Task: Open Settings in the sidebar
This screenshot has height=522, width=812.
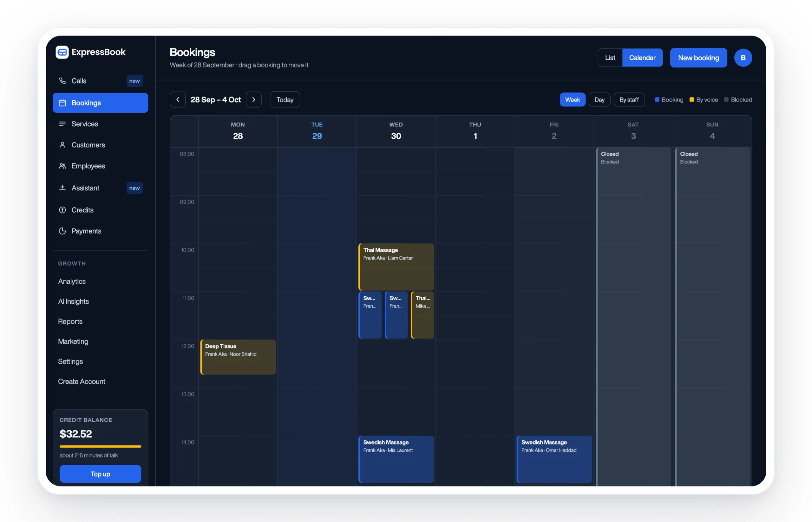Action: (70, 361)
